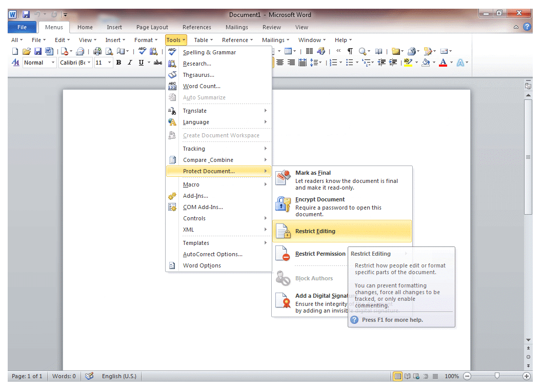Click the red font color button

tap(443, 63)
